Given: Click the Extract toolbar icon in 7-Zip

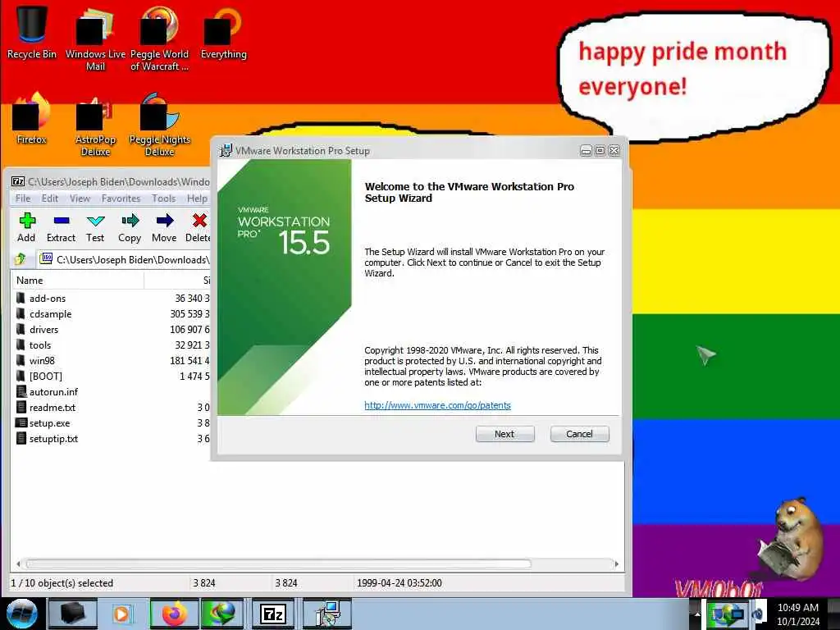Looking at the screenshot, I should click(x=61, y=227).
